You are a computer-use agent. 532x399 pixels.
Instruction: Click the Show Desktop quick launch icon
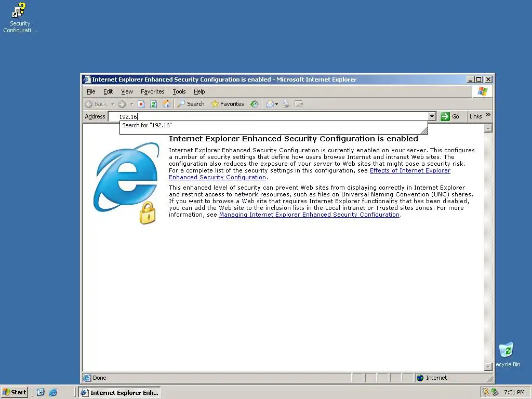(41, 392)
